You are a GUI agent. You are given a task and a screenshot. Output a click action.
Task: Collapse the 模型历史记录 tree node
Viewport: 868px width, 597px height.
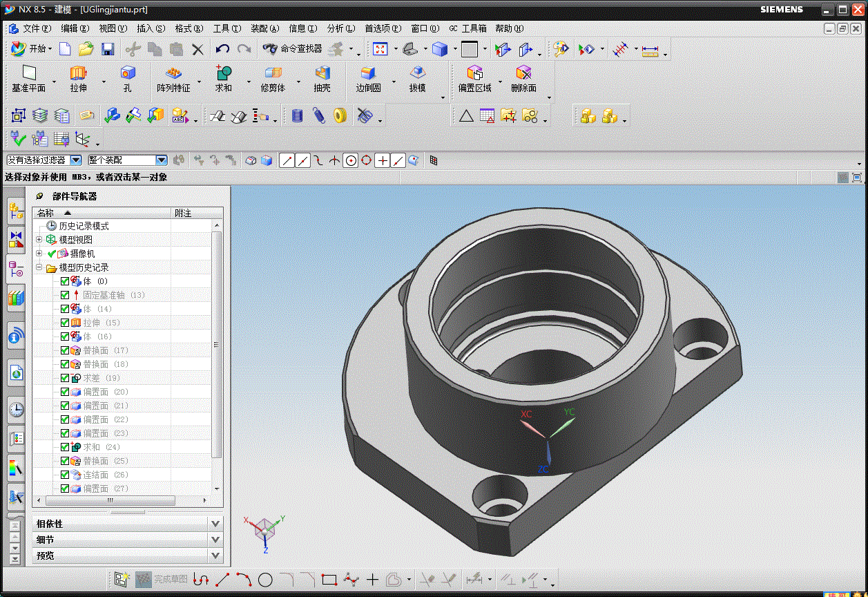(x=39, y=267)
